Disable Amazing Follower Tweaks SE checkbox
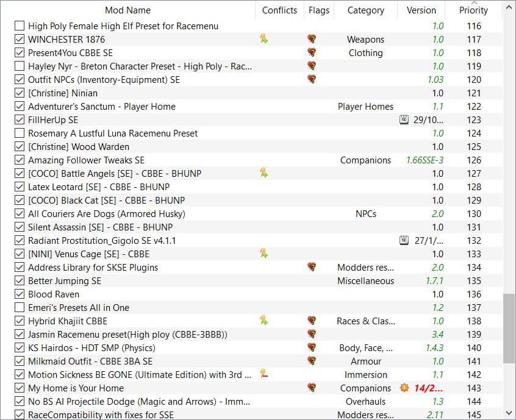The width and height of the screenshot is (516, 420). [x=20, y=160]
